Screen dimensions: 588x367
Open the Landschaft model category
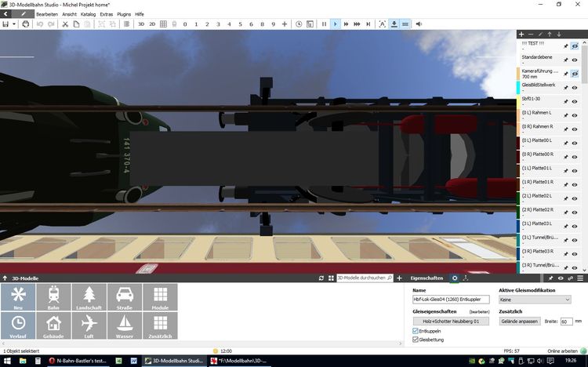89,296
